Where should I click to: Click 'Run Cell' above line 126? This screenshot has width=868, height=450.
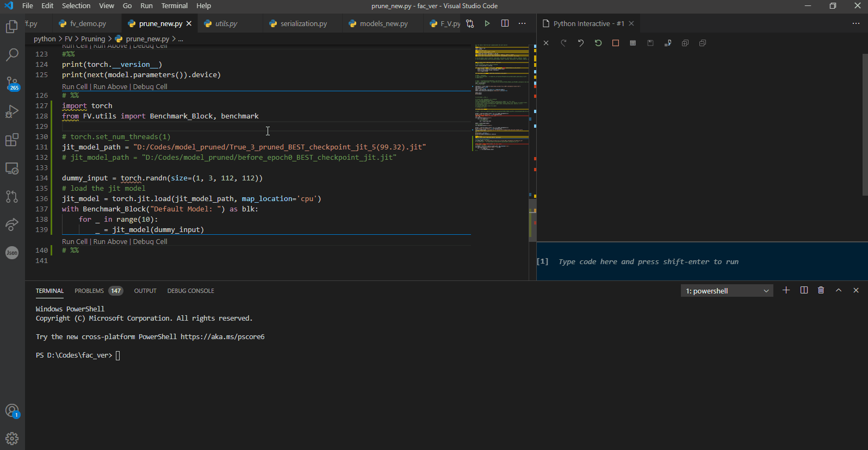tap(75, 86)
